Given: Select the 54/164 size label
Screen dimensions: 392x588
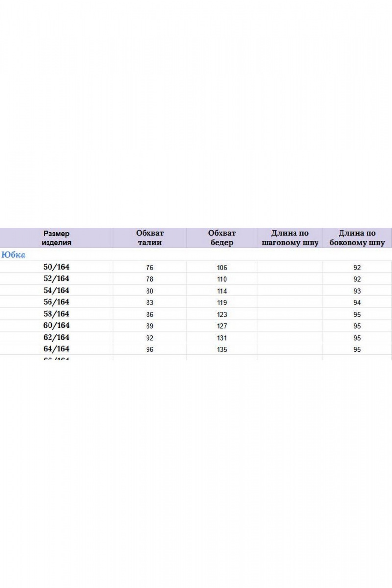Looking at the screenshot, I should click(x=56, y=291).
